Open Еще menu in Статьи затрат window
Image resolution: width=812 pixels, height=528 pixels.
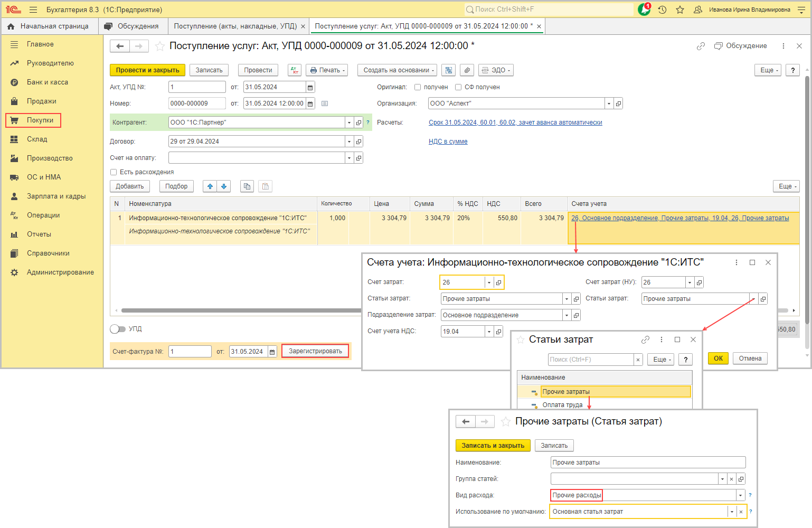pyautogui.click(x=660, y=360)
